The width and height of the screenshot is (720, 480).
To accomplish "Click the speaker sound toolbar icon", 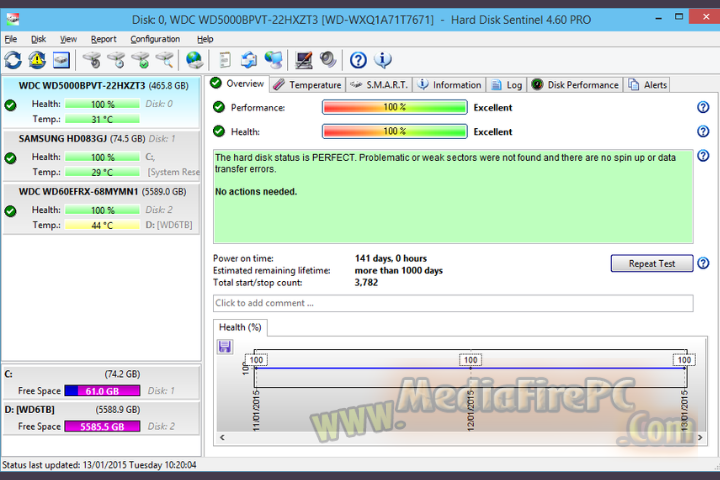I will tap(328, 60).
